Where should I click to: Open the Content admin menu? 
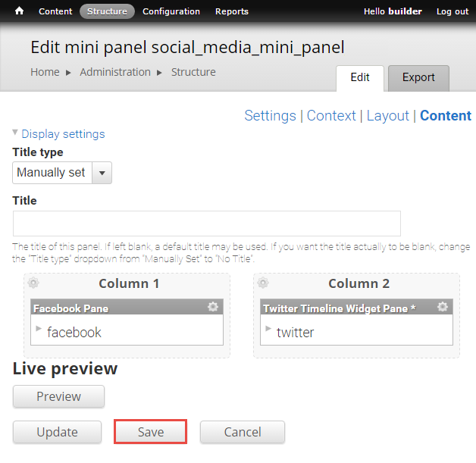click(55, 11)
